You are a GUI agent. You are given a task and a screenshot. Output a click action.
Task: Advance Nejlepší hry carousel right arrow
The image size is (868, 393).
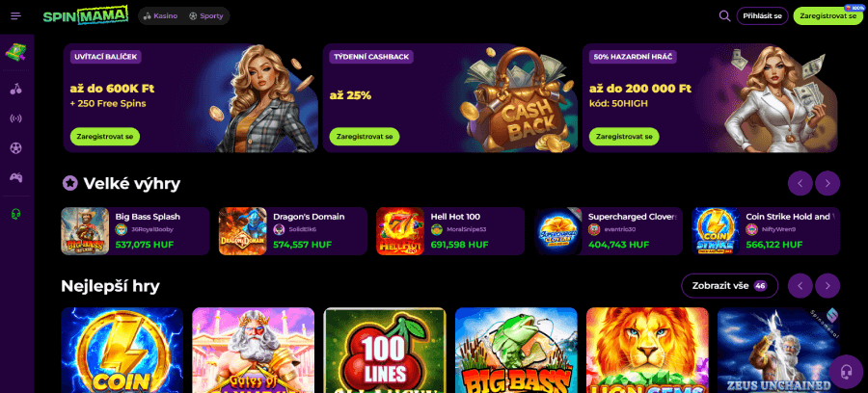[827, 286]
